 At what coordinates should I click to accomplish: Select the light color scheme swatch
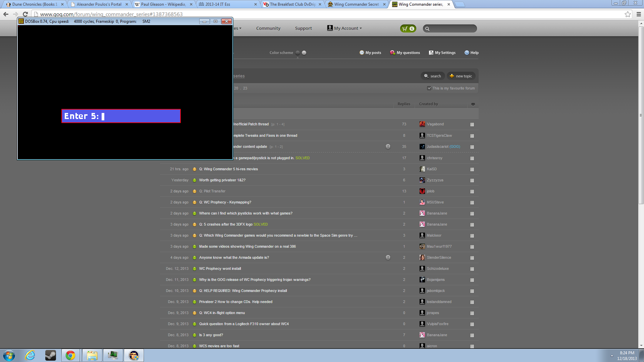[304, 53]
